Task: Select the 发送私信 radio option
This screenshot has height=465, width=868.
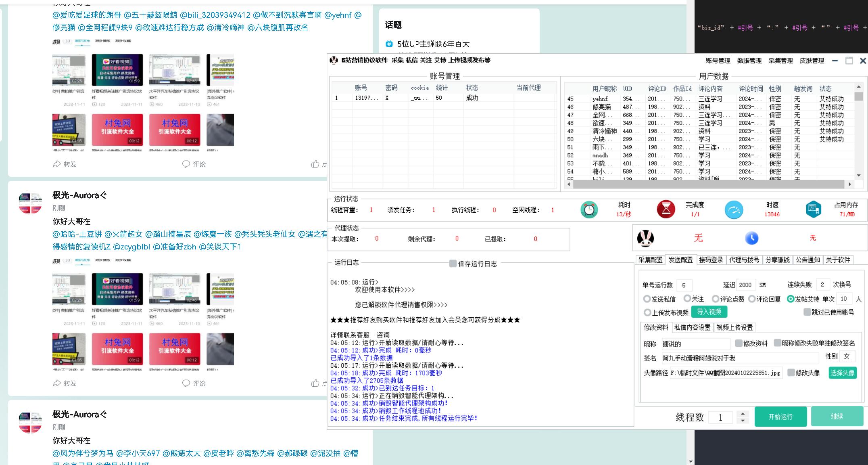Action: (647, 299)
